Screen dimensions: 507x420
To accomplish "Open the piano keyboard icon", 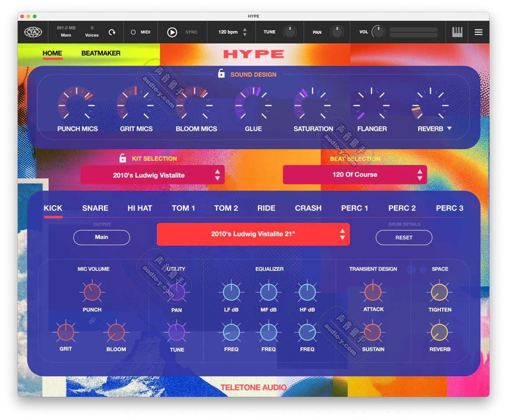I will tap(457, 32).
